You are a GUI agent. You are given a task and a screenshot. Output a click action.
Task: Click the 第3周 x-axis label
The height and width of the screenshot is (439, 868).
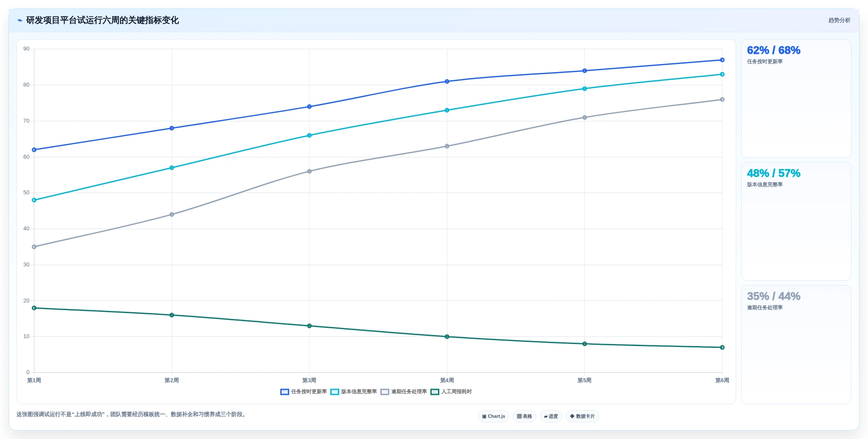309,380
